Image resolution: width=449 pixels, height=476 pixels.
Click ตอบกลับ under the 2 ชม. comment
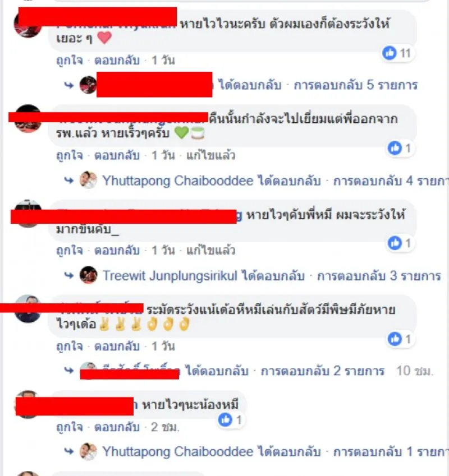coord(117,427)
